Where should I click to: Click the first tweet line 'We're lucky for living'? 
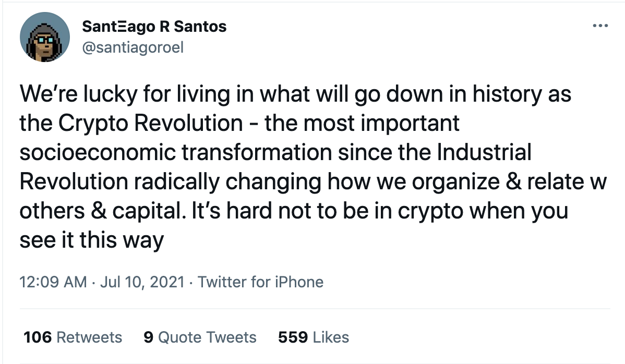136,94
